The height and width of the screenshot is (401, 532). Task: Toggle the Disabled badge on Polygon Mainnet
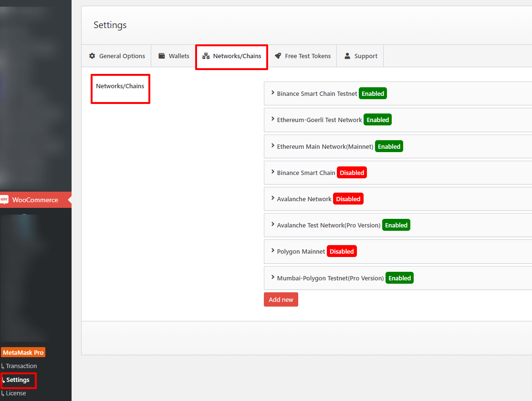(342, 251)
